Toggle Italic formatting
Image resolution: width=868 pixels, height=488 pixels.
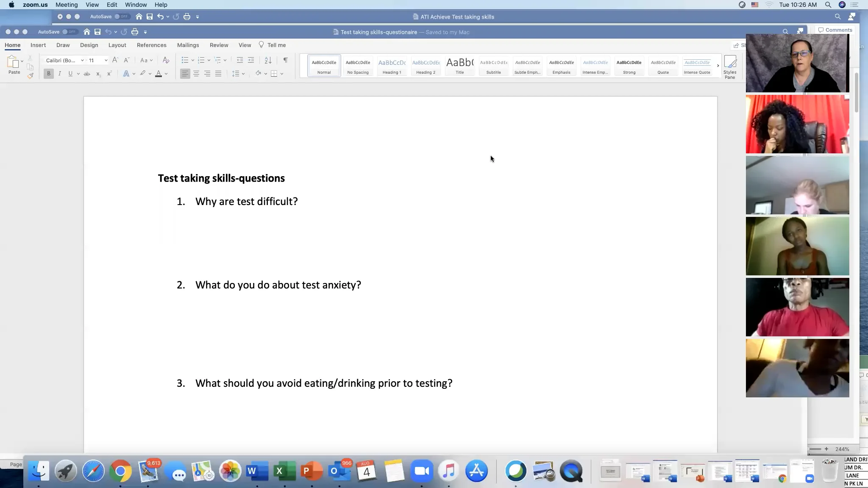pos(60,74)
